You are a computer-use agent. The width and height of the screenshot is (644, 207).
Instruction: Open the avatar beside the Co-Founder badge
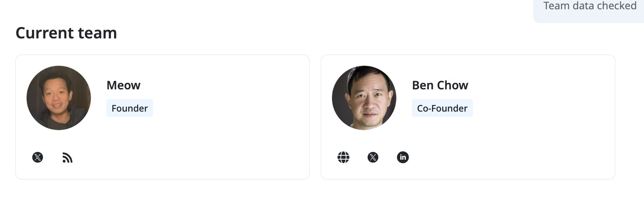364,98
